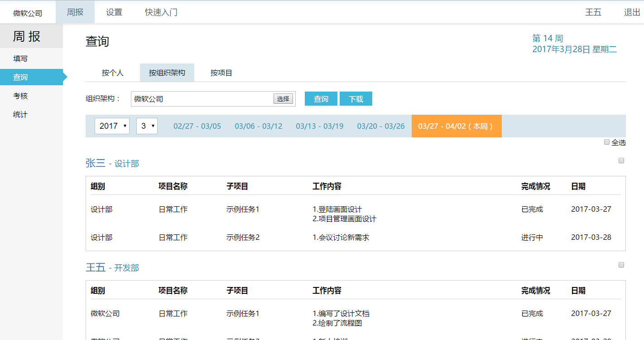
Task: Click the 下载 download button
Action: 356,98
